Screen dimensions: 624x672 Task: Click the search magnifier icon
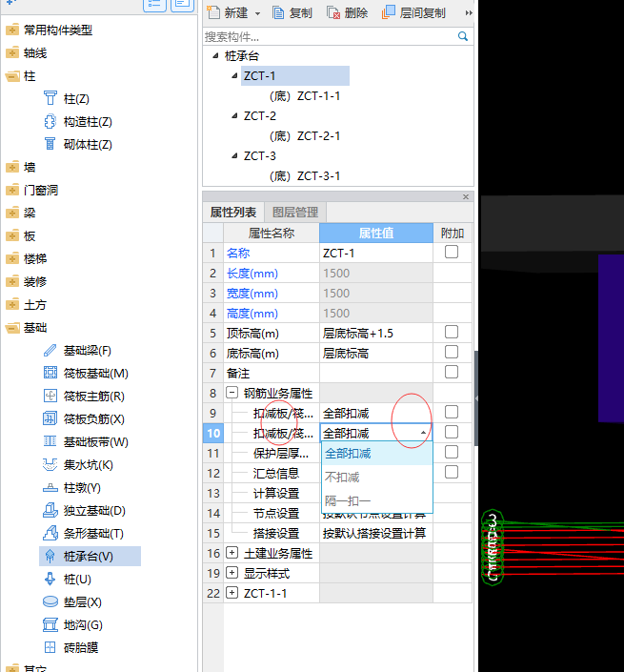click(463, 36)
